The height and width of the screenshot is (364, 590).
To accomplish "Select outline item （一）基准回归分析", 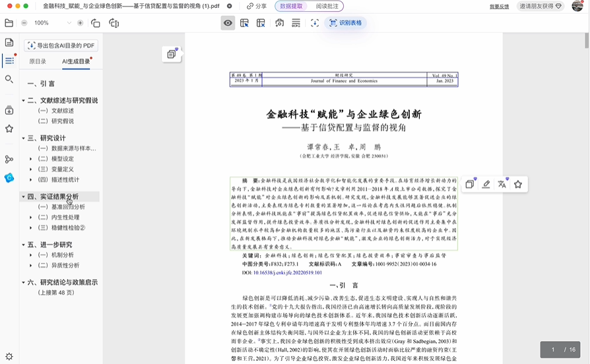I will coord(61,207).
